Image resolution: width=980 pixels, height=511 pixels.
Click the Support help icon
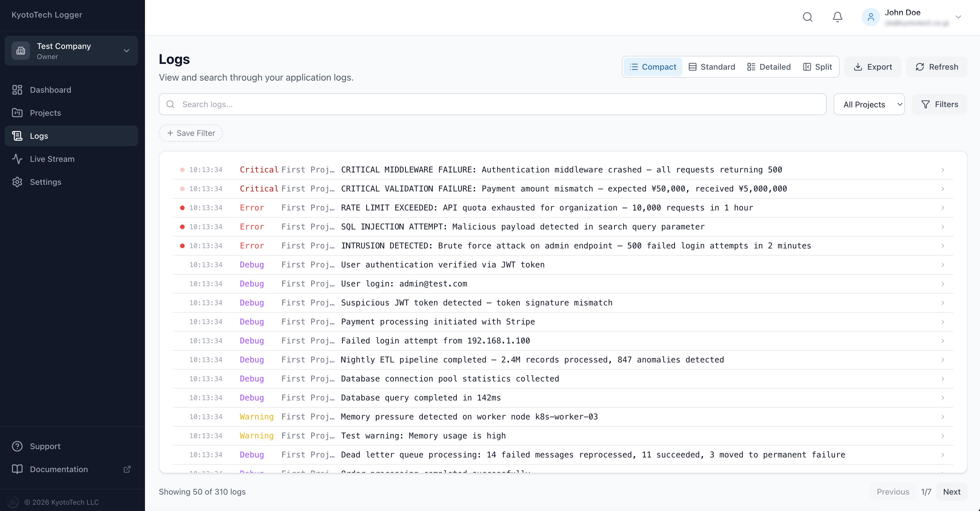(17, 446)
